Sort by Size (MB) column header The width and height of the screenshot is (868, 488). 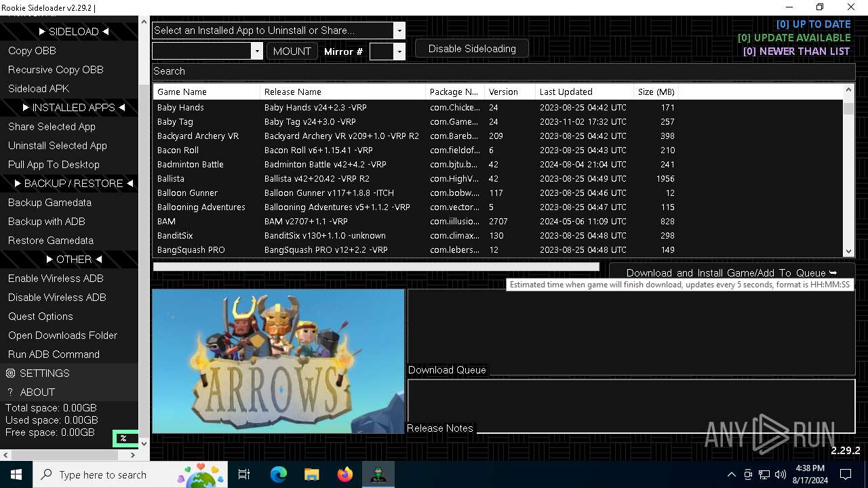(x=656, y=91)
